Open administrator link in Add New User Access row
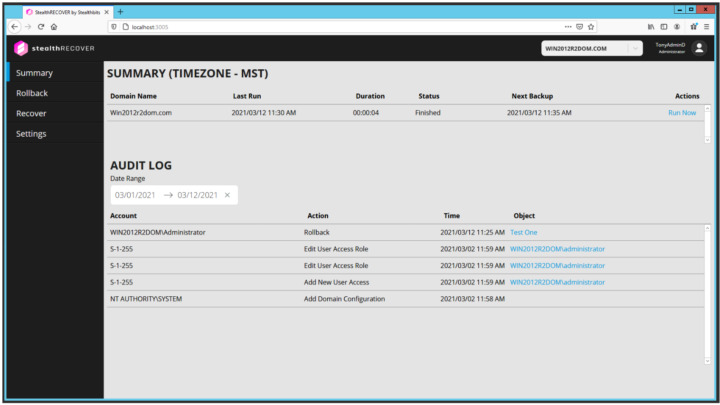Image resolution: width=720 pixels, height=405 pixels. [557, 282]
